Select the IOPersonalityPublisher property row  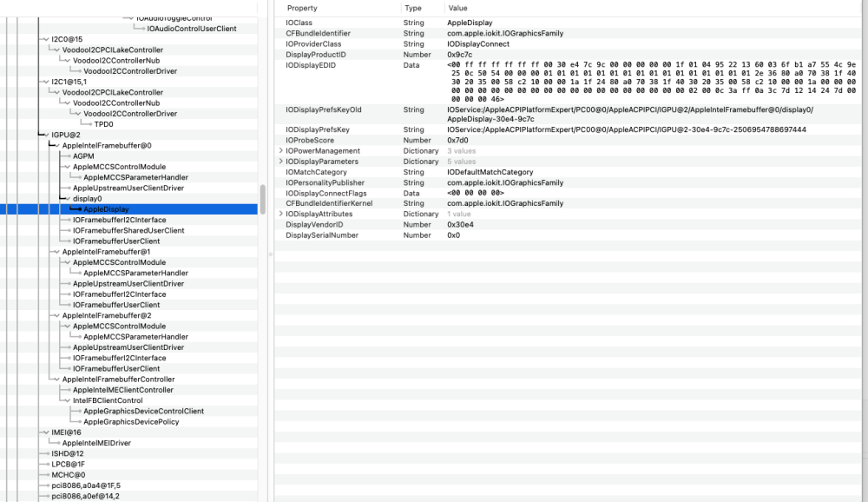568,183
